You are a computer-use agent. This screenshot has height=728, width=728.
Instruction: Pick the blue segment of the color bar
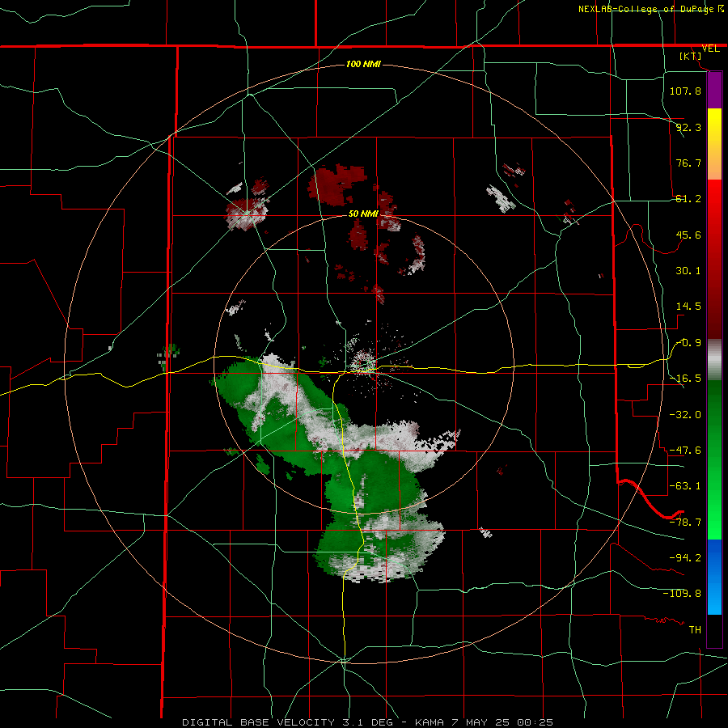pyautogui.click(x=714, y=577)
